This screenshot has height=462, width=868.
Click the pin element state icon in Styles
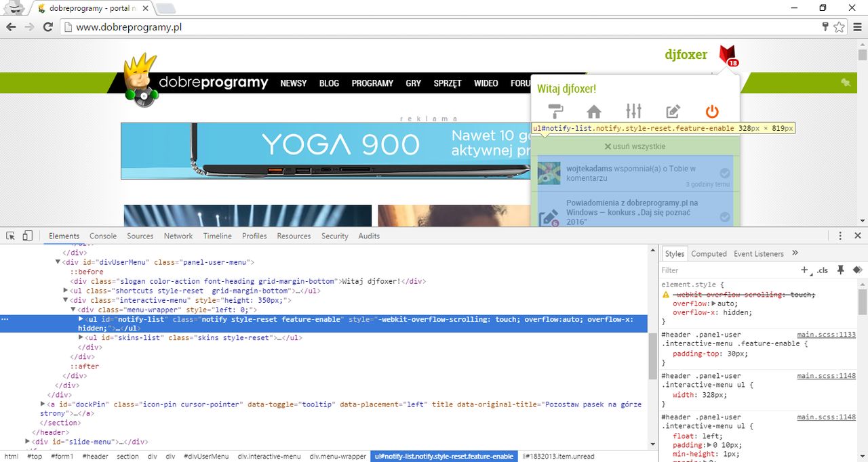[x=841, y=270]
